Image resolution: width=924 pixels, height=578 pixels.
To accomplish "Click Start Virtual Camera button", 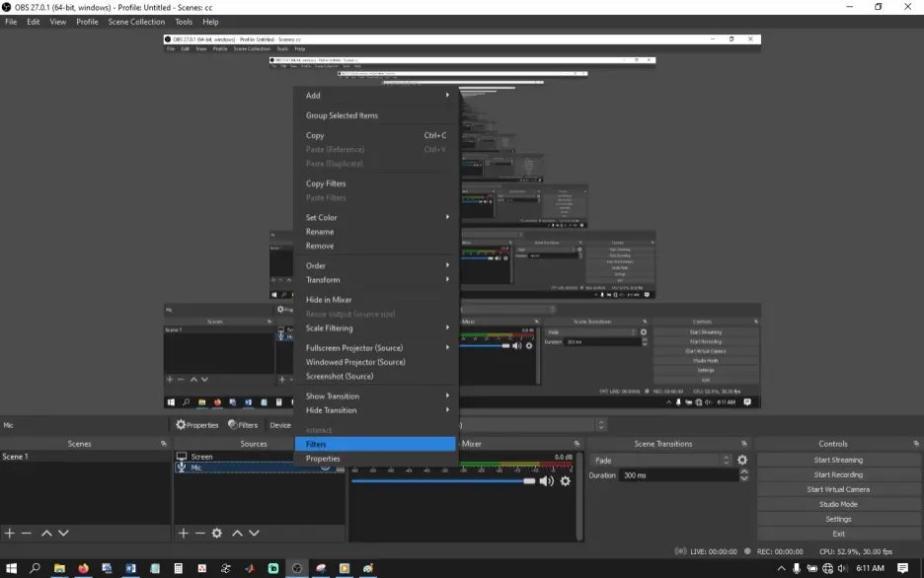I will [838, 489].
